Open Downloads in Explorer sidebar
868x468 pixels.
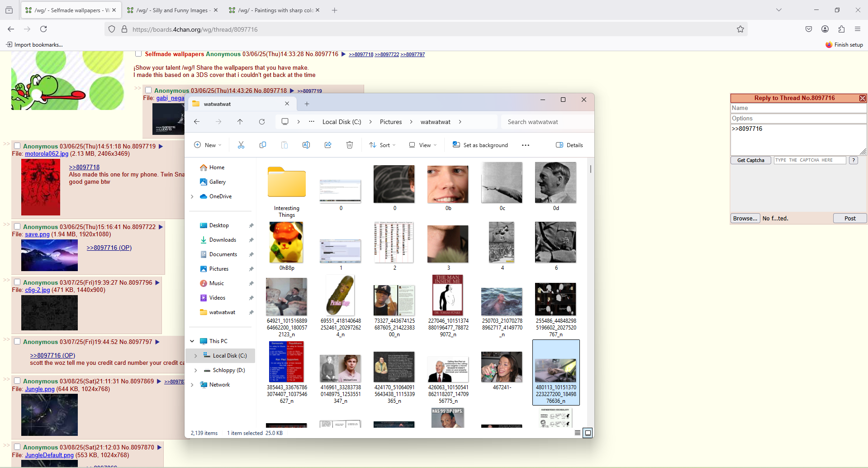click(x=223, y=240)
